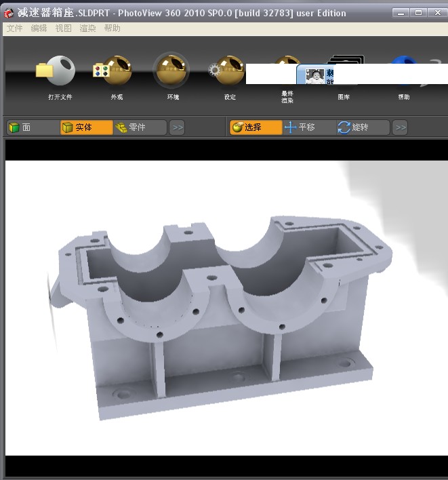
Task: Click the PhotoView 360 title bar app icon
Action: pos(9,13)
